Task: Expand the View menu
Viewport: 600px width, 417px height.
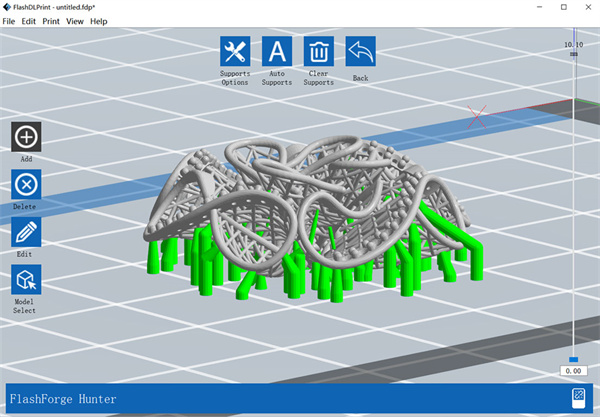Action: click(x=75, y=21)
